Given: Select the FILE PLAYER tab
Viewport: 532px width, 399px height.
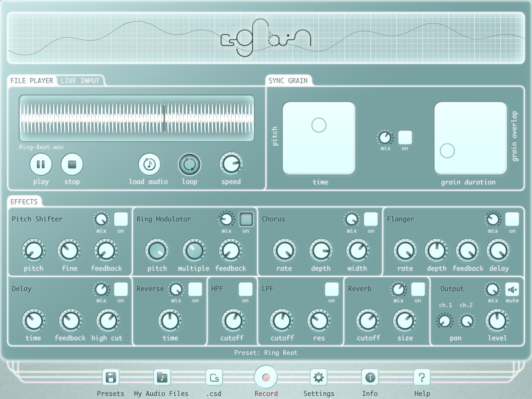Looking at the screenshot, I should (32, 81).
